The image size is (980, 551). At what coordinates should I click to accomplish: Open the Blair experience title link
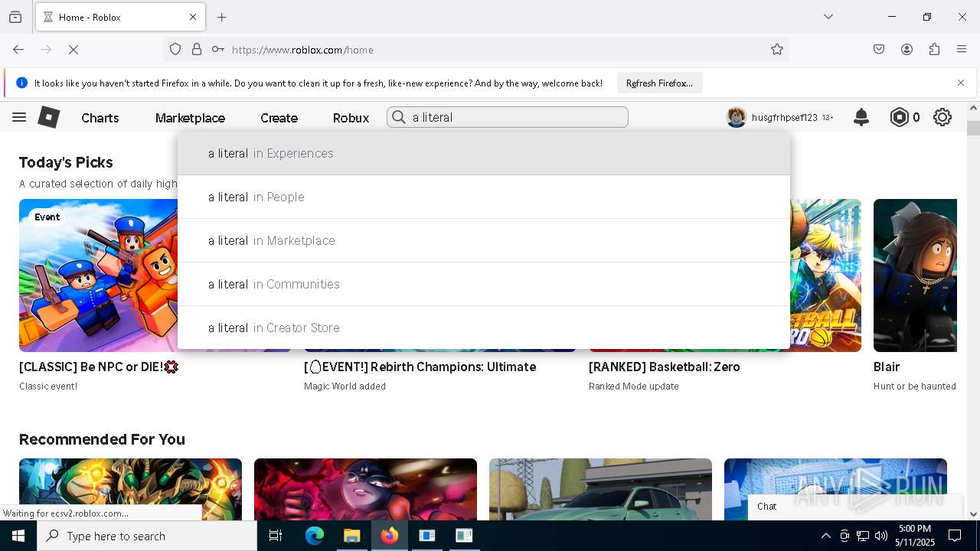(x=887, y=367)
